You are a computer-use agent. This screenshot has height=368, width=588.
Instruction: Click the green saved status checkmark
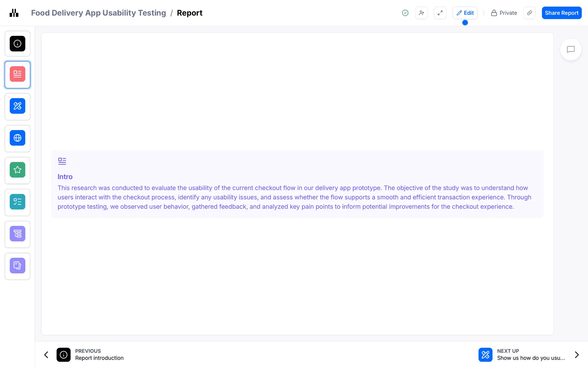coord(405,13)
